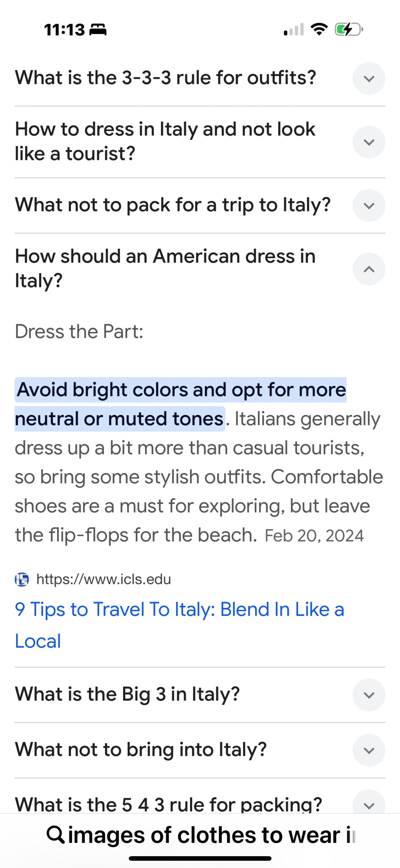The width and height of the screenshot is (400, 868).
Task: Tap the highlighted neutral or muted tones text
Action: [120, 419]
